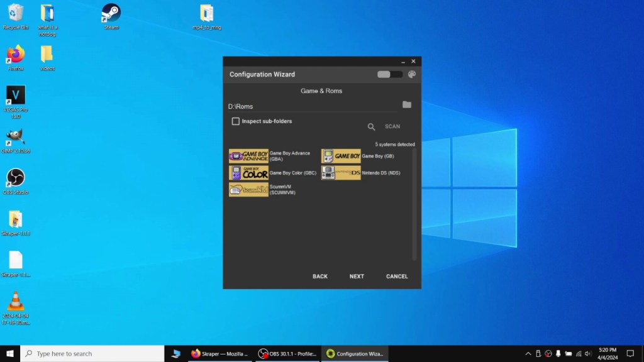Click the ScummVM system logo

click(248, 189)
